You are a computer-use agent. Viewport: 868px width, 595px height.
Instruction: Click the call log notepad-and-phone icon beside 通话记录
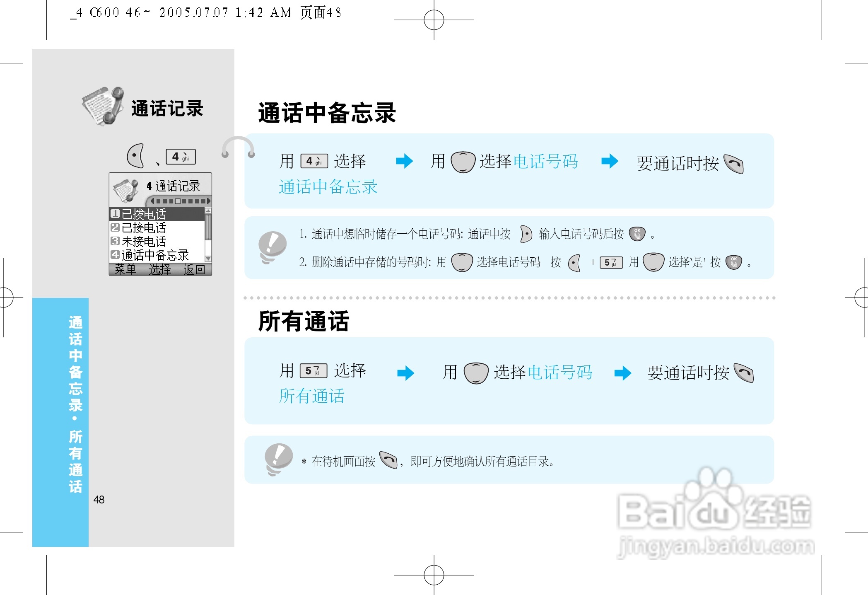[x=103, y=106]
